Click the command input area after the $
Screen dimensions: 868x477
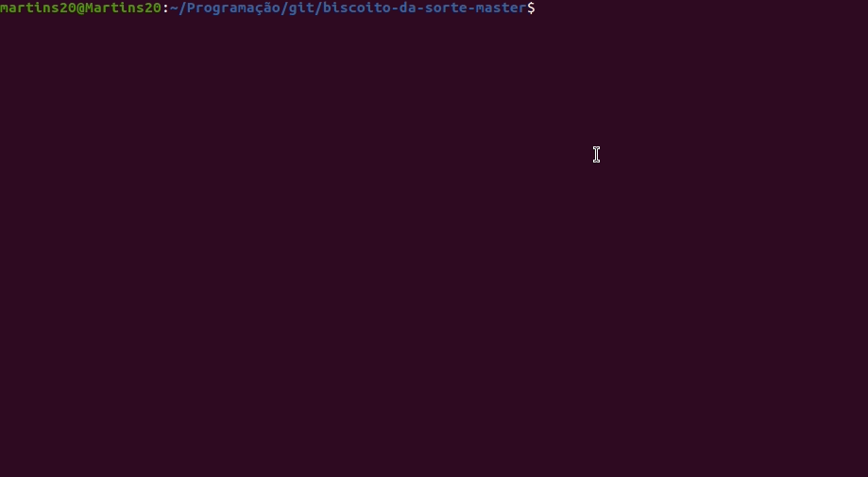[702, 8]
